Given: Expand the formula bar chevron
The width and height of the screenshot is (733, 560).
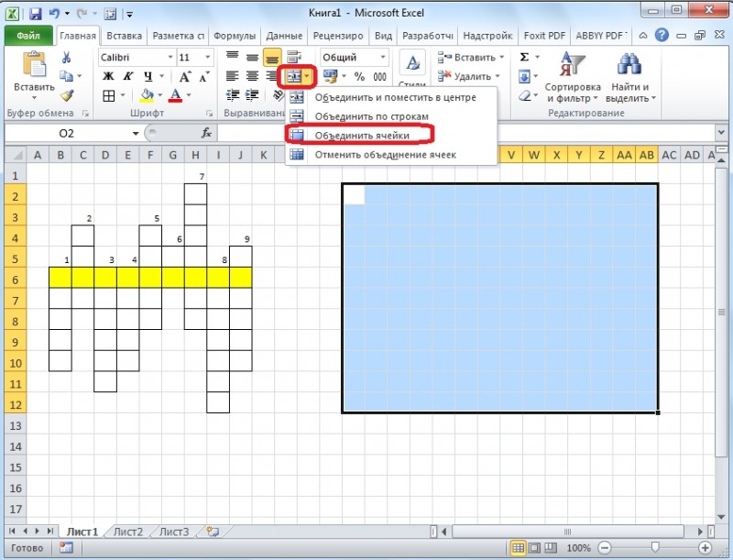Looking at the screenshot, I should click(721, 133).
